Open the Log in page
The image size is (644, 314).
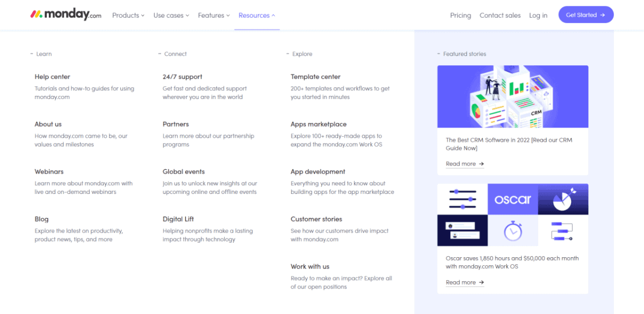[538, 15]
